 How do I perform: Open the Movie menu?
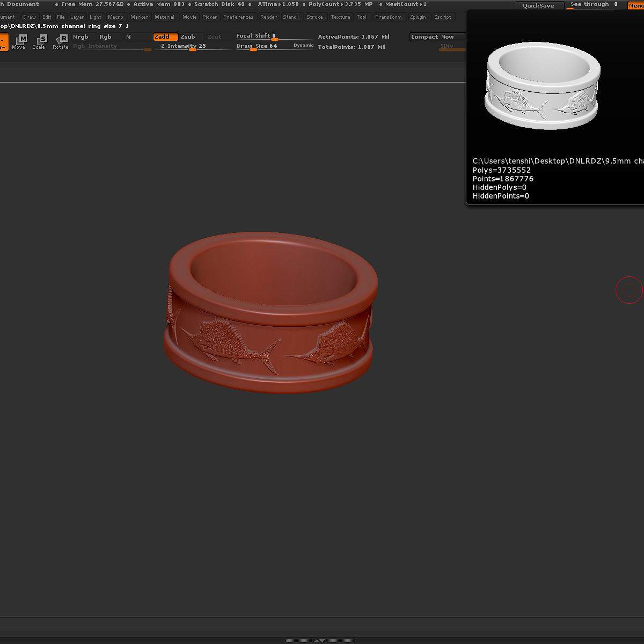[189, 17]
